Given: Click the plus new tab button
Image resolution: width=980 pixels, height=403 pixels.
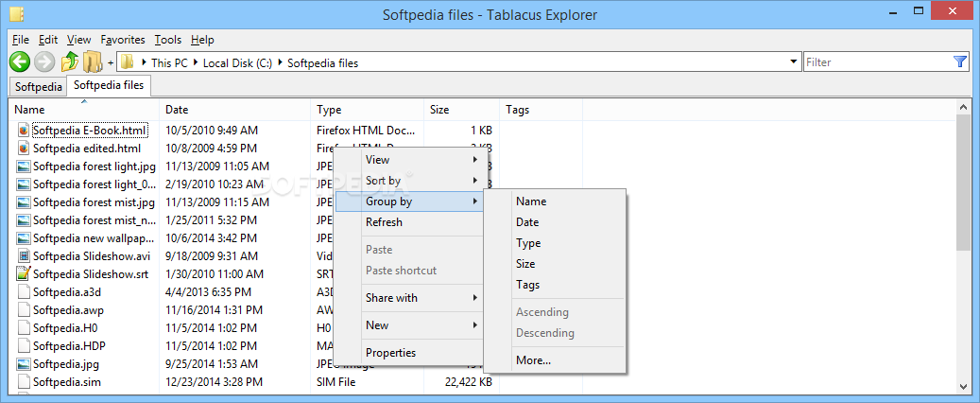Looking at the screenshot, I should (x=111, y=62).
